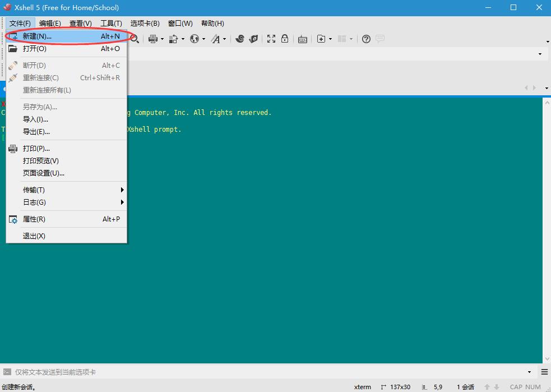Open the 帮助(H) menu
Image resolution: width=551 pixels, height=392 pixels.
[x=212, y=24]
